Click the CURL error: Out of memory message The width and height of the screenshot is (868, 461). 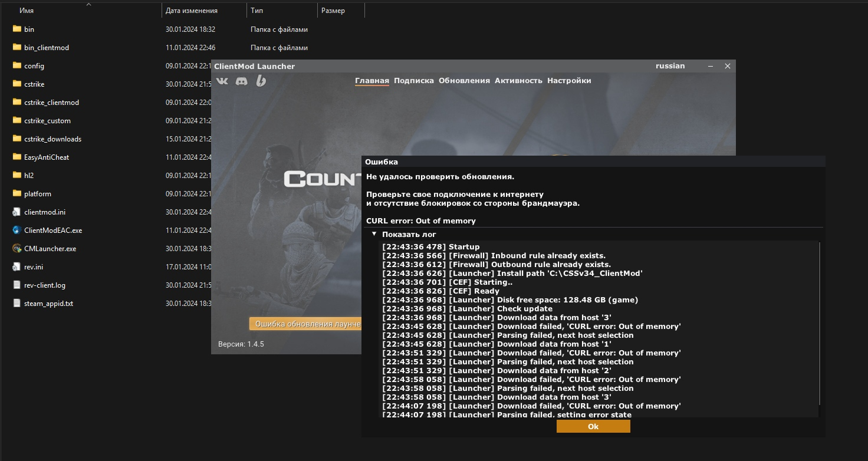click(421, 221)
